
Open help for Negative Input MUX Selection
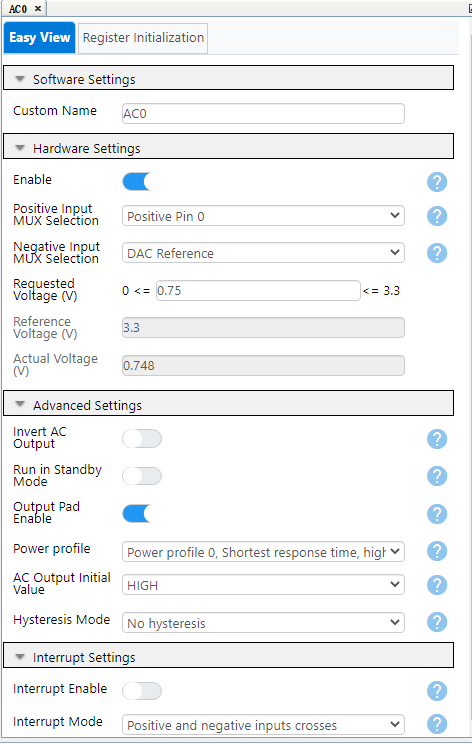coord(437,253)
